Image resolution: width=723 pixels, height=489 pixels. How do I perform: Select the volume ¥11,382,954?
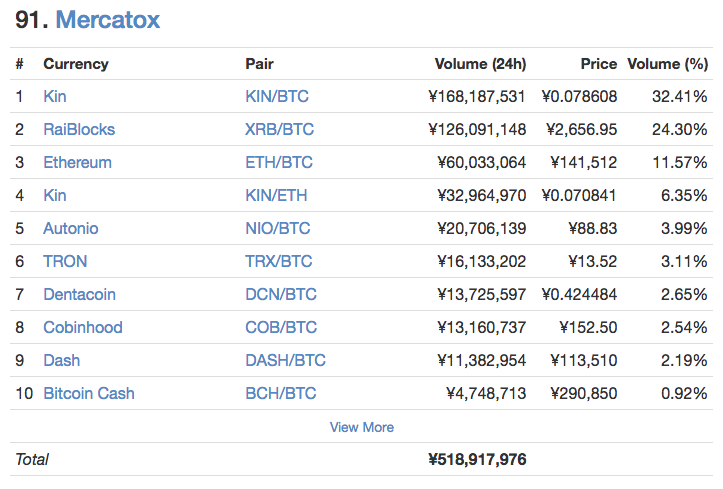pos(481,360)
